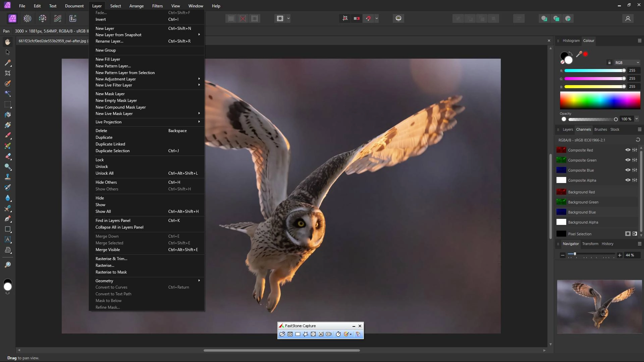Open the Filters menu
This screenshot has height=362, width=644.
tap(157, 6)
